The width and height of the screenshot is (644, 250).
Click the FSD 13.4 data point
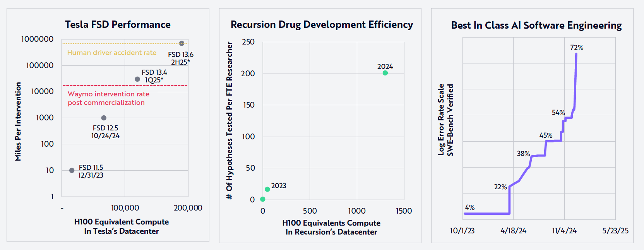coord(137,79)
